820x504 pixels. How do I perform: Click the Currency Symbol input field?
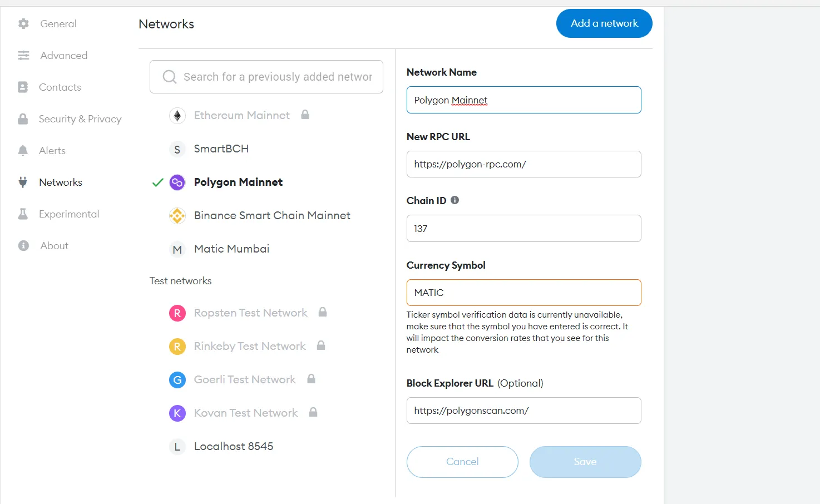pyautogui.click(x=523, y=293)
